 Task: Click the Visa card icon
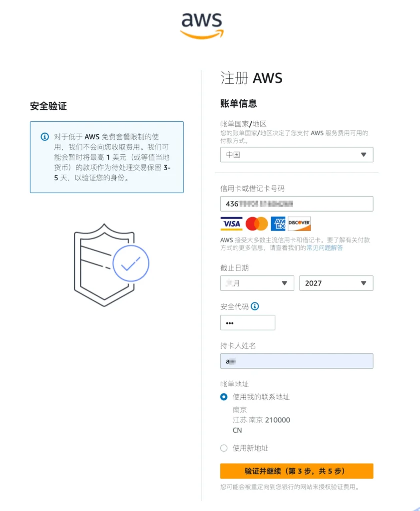click(231, 224)
